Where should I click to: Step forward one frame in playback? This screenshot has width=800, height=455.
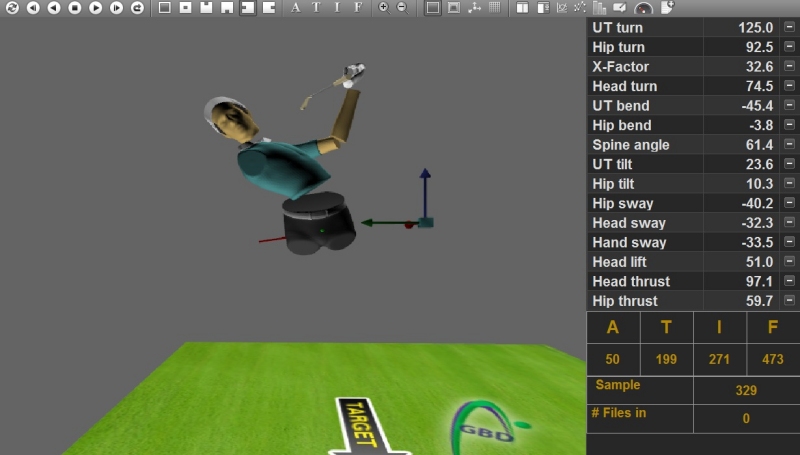(x=116, y=8)
